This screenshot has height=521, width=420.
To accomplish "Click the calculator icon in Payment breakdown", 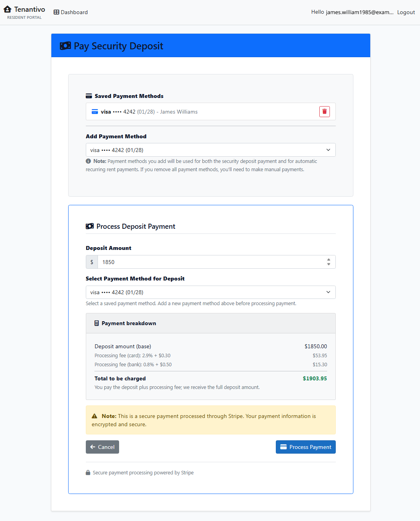I will (x=97, y=323).
